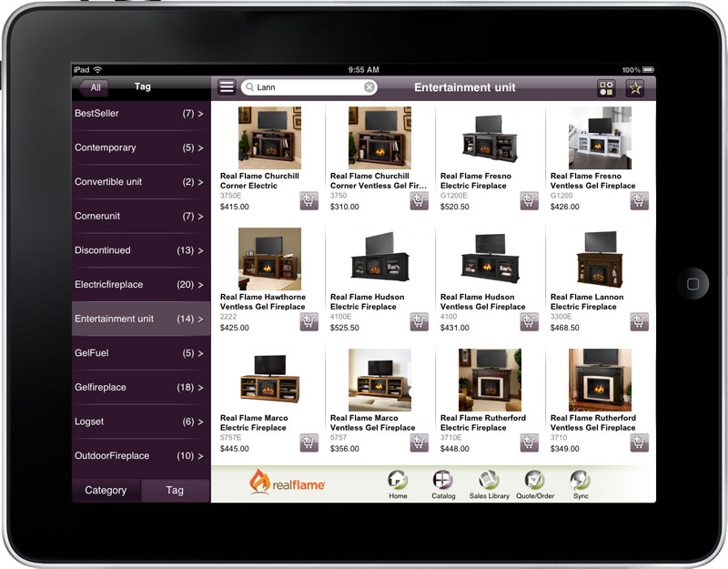The width and height of the screenshot is (728, 569).
Task: Tap the Wi-Fi icon in status bar
Action: (x=97, y=70)
